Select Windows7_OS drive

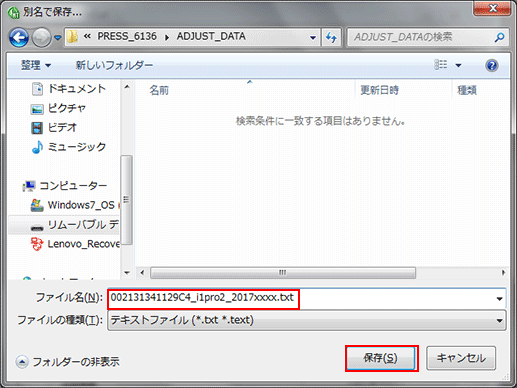81,205
